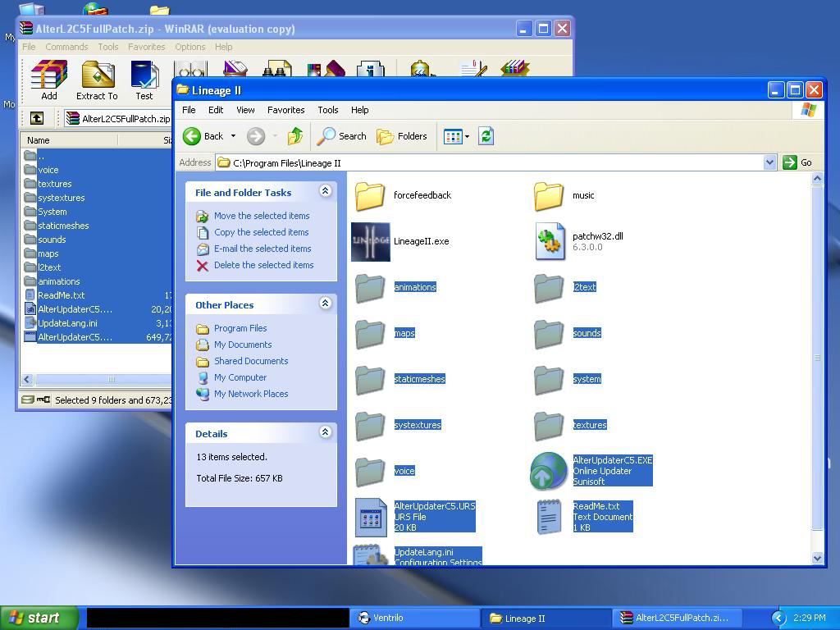Screen dimensions: 840x630
Task: Open Shared Documents link
Action: click(251, 361)
